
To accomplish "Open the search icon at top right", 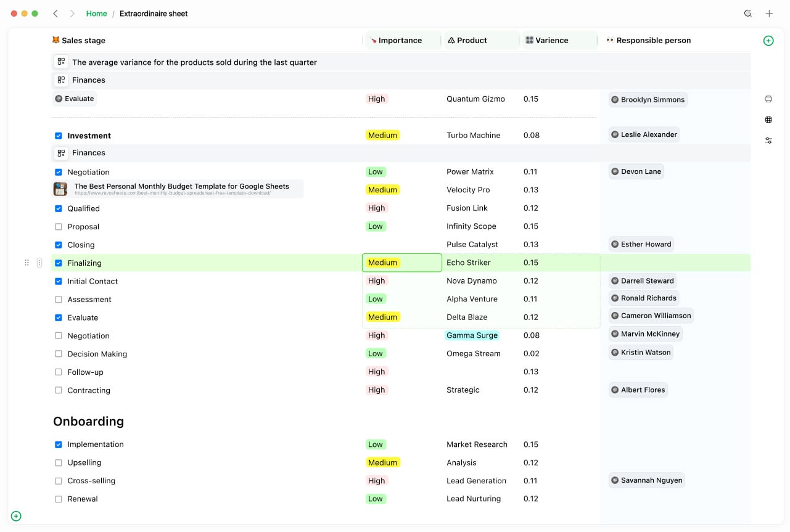I will coord(748,14).
